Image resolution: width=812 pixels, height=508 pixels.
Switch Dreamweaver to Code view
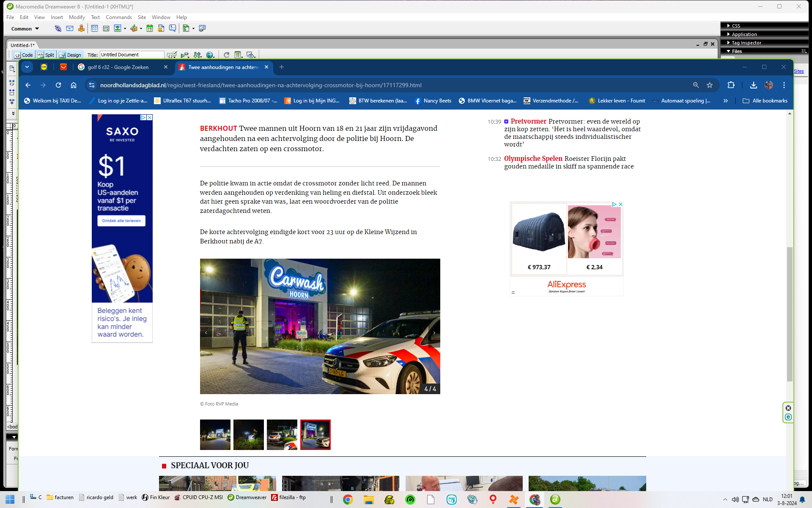coord(24,55)
